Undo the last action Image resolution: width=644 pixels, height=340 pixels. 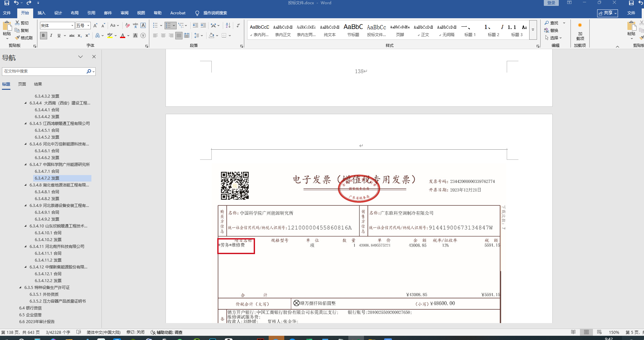16,3
